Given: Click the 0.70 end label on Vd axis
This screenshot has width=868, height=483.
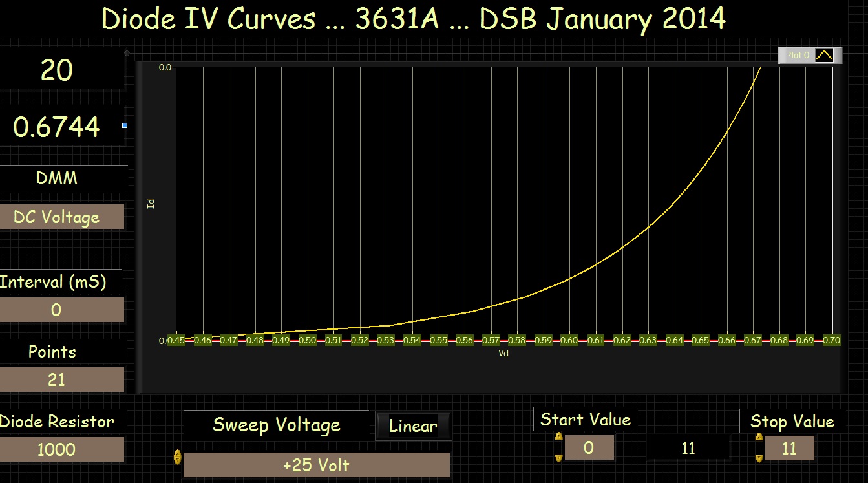Looking at the screenshot, I should click(831, 340).
